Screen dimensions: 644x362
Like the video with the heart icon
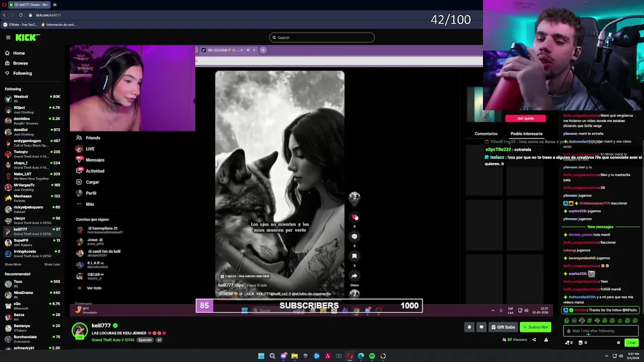click(354, 217)
